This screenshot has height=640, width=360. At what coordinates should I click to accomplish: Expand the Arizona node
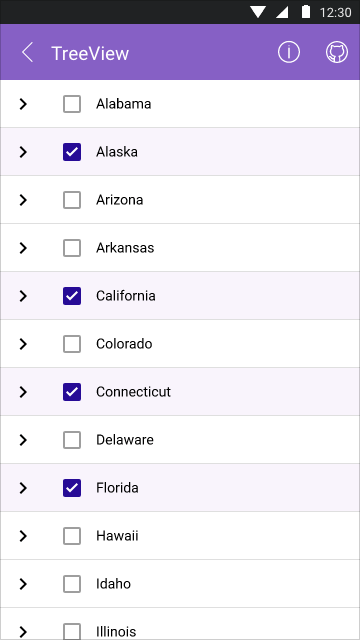23,200
